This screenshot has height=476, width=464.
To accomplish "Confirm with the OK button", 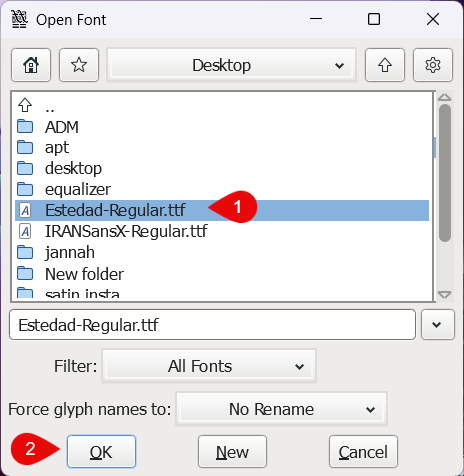I will click(101, 452).
